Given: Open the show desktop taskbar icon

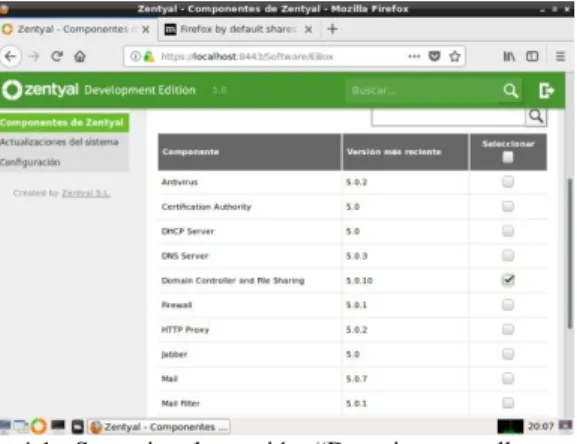Looking at the screenshot, I should click(5, 427).
